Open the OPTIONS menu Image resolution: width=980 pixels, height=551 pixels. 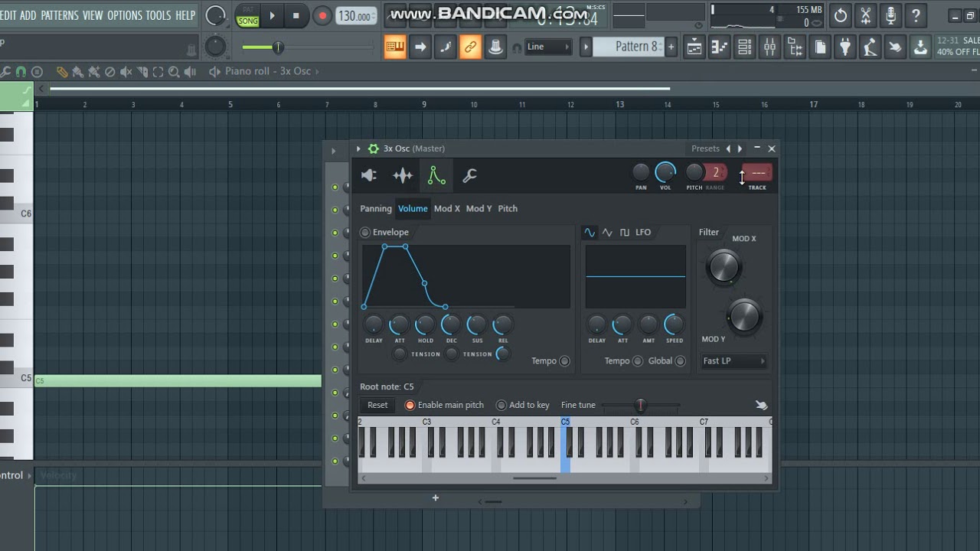click(124, 15)
